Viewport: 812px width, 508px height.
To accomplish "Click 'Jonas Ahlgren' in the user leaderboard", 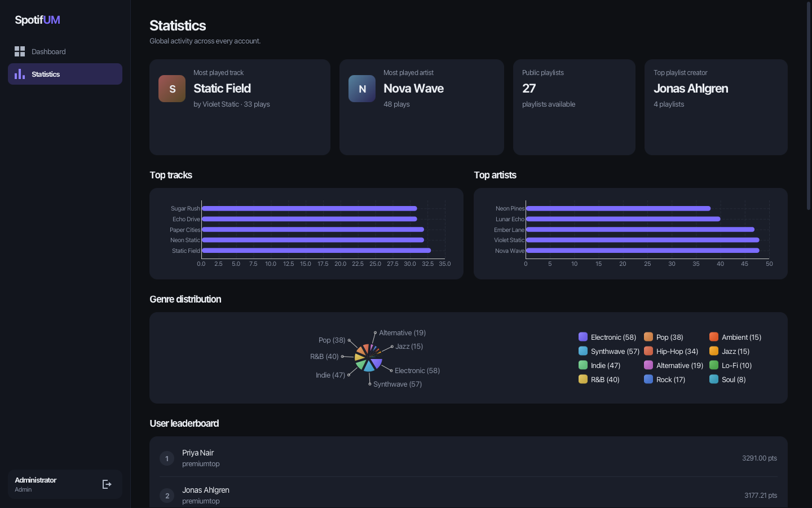I will (x=206, y=490).
